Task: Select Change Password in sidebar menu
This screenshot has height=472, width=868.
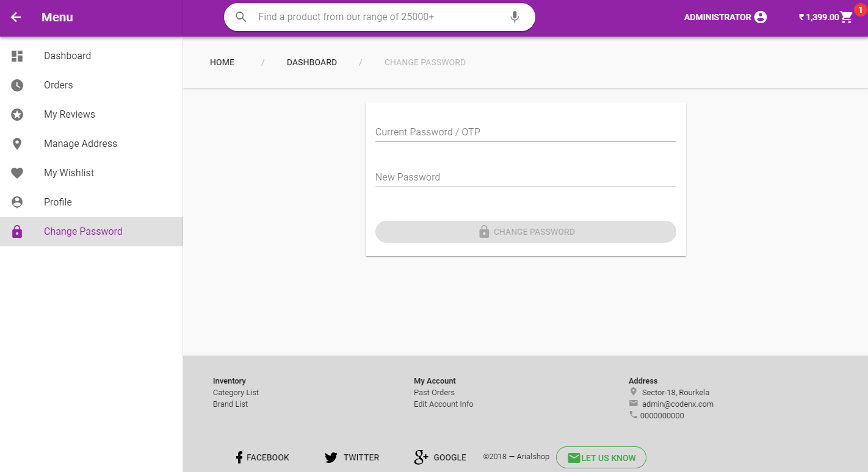Action: coord(83,232)
